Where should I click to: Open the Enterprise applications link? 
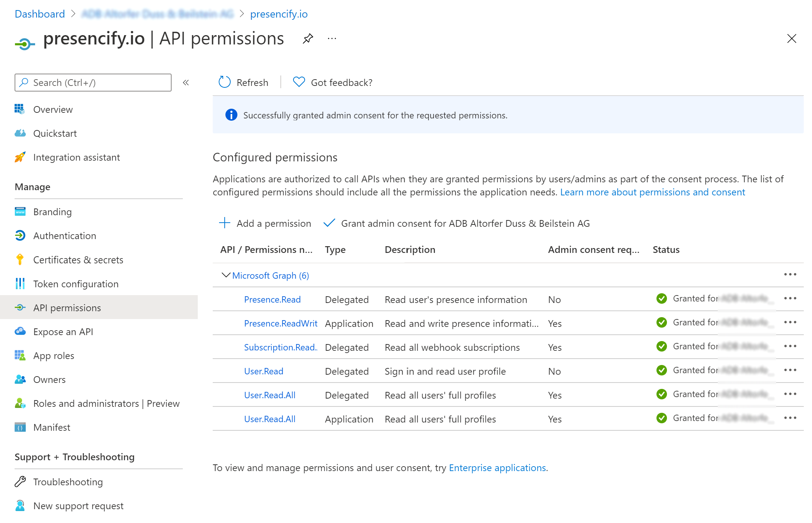(497, 468)
